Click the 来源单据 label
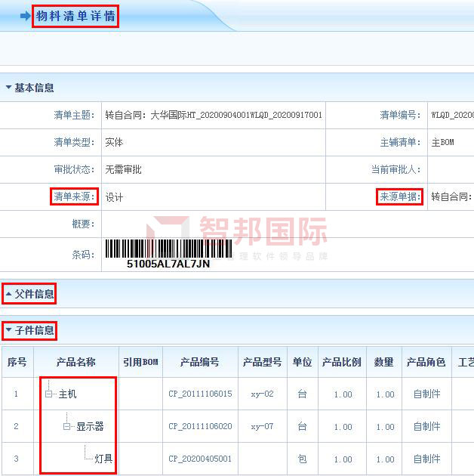The image size is (474, 476). pos(400,196)
